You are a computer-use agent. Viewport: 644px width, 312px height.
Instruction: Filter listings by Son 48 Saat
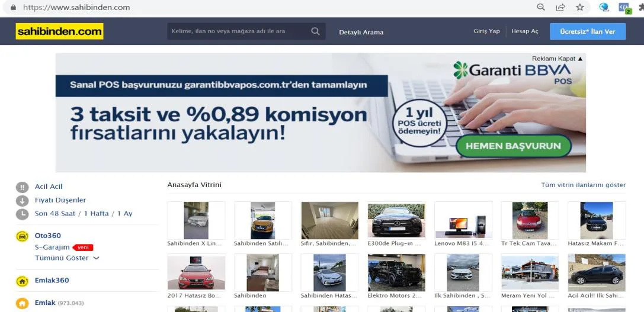click(55, 214)
